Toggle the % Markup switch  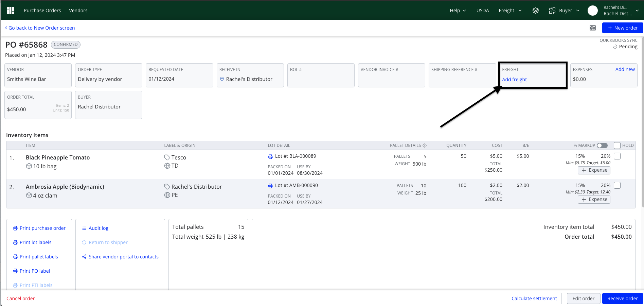(602, 145)
